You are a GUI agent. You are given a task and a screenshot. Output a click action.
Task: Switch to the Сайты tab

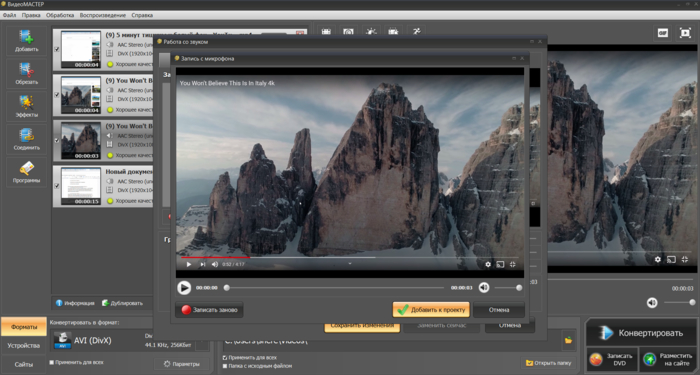[x=24, y=364]
